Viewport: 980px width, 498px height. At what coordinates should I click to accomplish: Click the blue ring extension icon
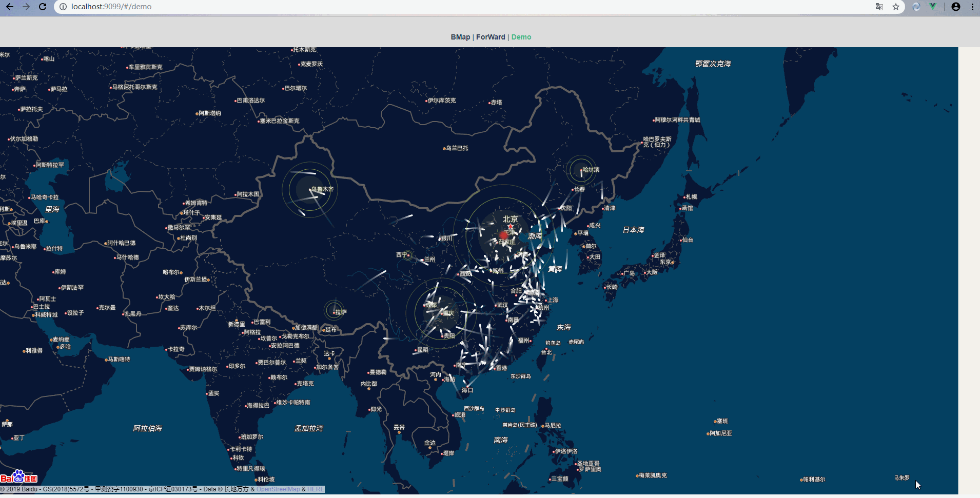pyautogui.click(x=916, y=7)
